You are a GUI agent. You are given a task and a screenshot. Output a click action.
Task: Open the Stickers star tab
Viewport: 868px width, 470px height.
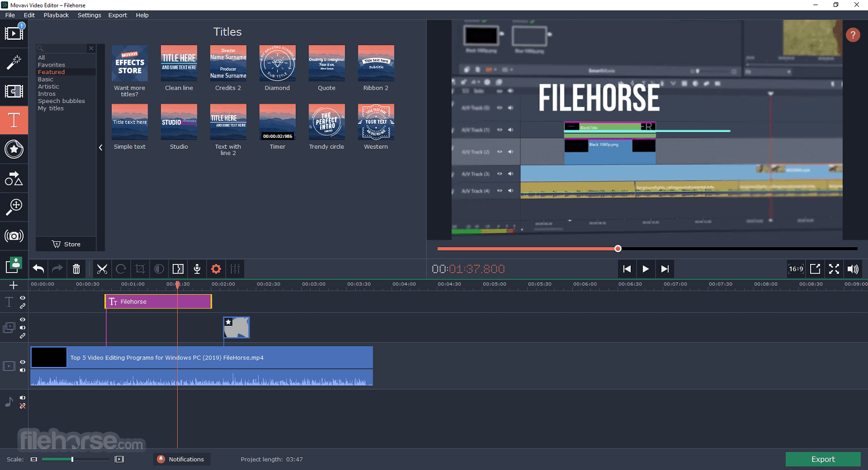click(x=14, y=149)
